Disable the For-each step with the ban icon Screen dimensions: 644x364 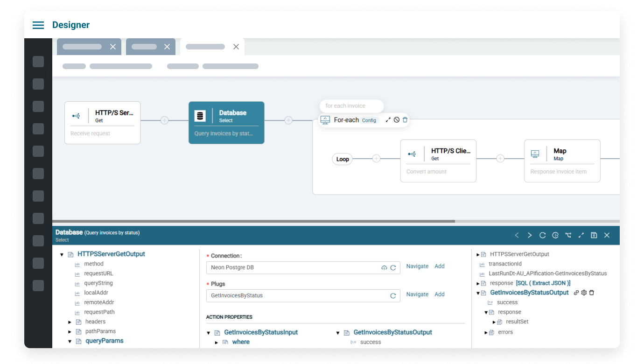[x=396, y=120]
